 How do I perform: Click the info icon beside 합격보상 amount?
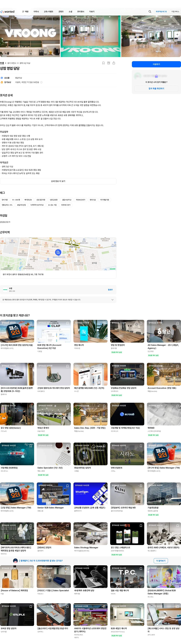click(41, 82)
